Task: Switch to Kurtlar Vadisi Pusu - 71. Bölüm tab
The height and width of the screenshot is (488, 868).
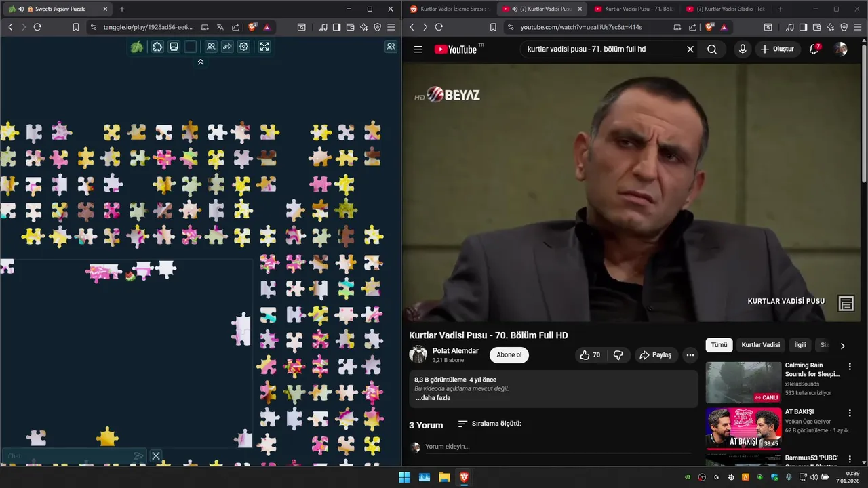Action: pos(634,9)
